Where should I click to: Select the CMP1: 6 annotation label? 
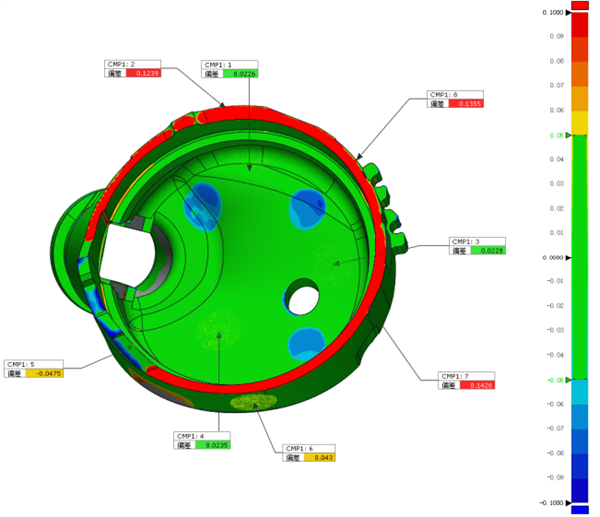[x=309, y=453]
